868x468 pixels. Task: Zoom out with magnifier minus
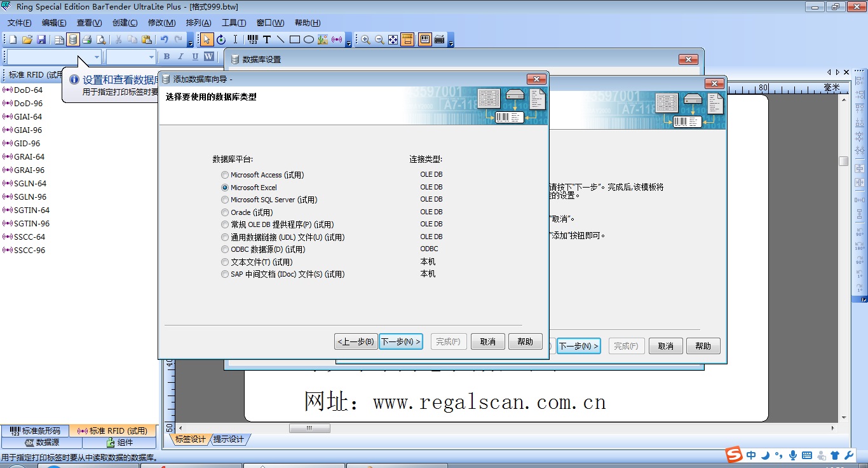coord(379,39)
